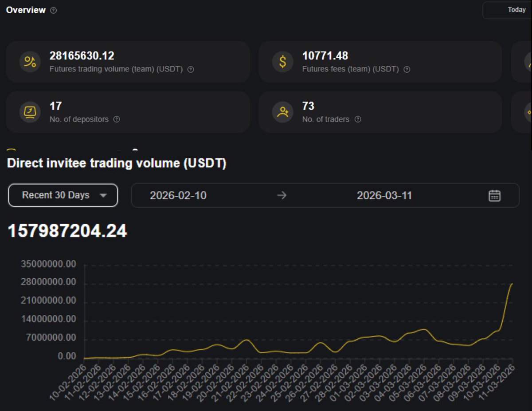Open info tooltip for Futures fees
The width and height of the screenshot is (532, 411).
pos(407,69)
